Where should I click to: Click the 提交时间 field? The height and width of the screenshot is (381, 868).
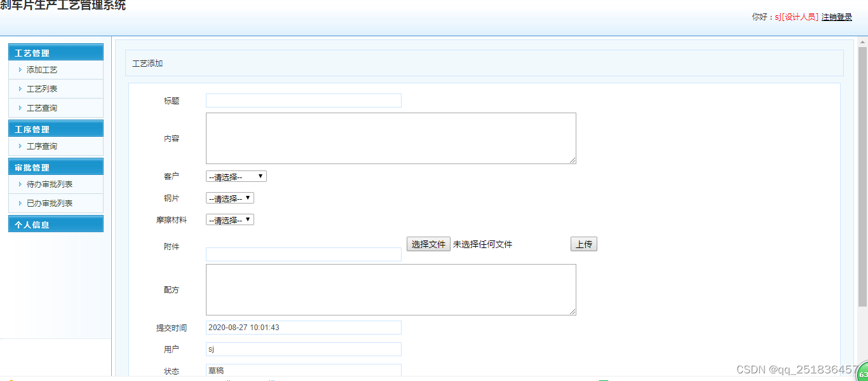(304, 328)
